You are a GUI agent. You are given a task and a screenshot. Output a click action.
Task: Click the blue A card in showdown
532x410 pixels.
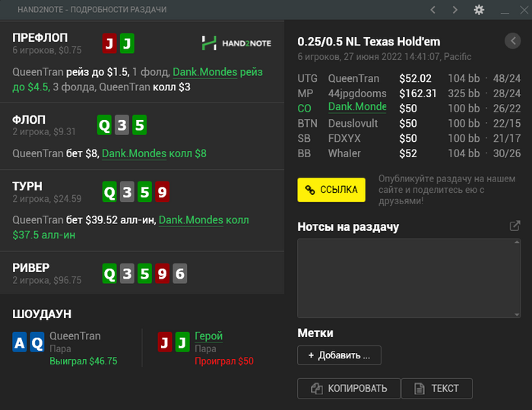[x=19, y=342]
